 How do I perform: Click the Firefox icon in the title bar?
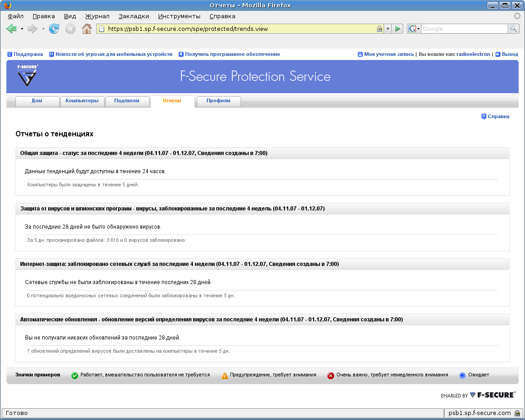click(7, 5)
